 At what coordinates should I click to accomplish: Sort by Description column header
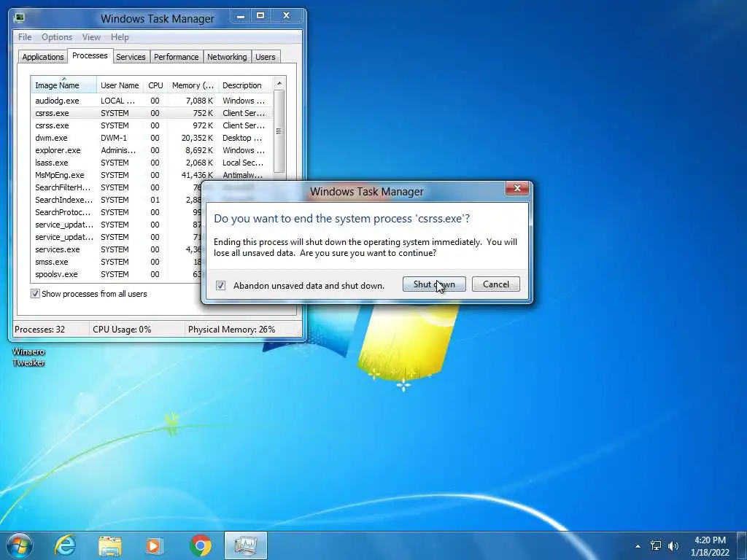click(x=245, y=85)
